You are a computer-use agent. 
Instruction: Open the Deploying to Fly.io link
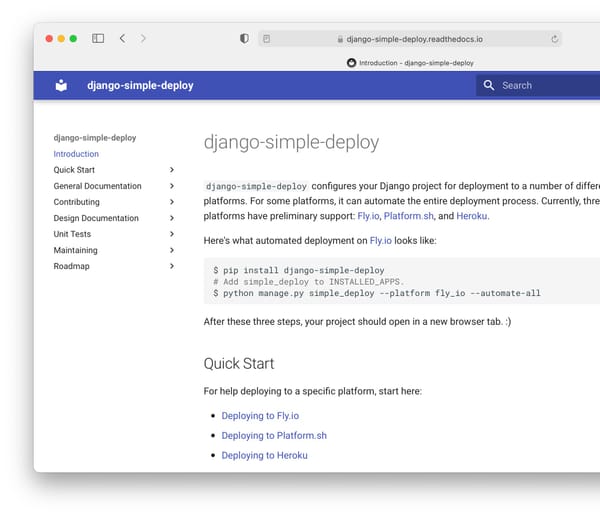pos(260,416)
